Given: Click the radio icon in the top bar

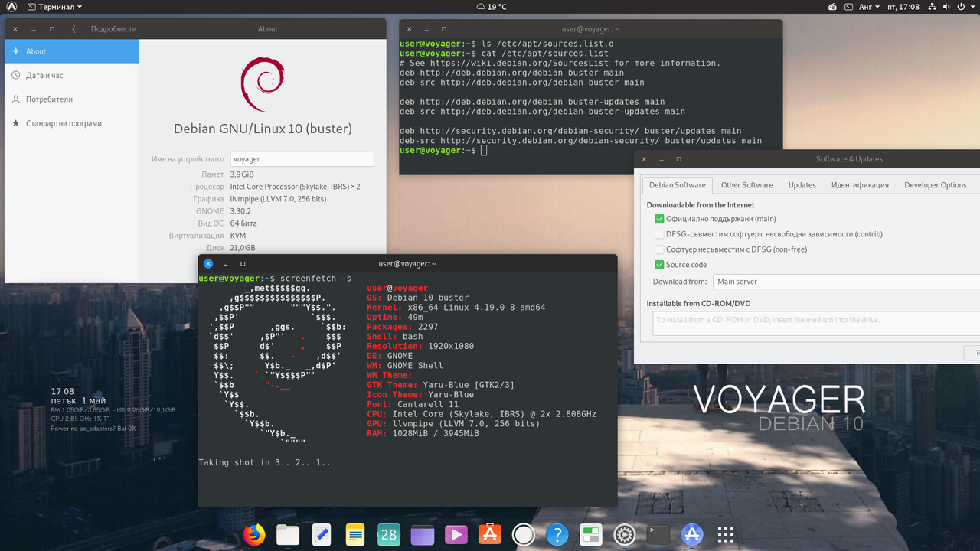Looking at the screenshot, I should [833, 7].
